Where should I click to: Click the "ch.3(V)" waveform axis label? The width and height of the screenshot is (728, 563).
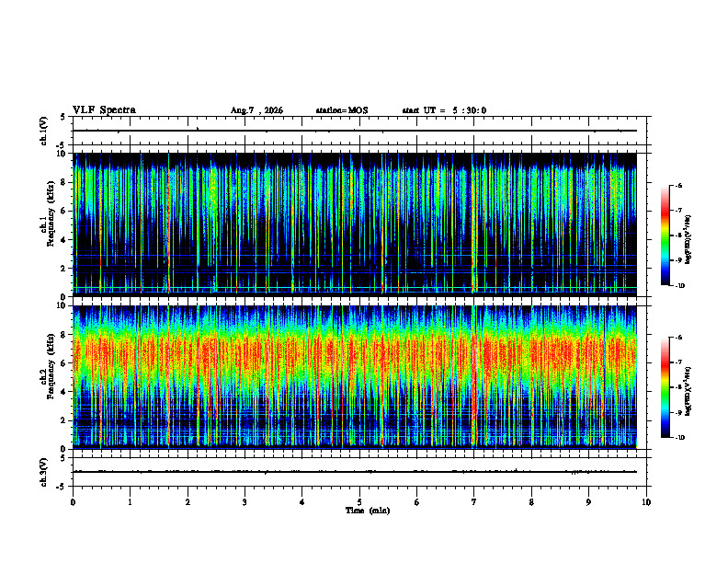44,472
